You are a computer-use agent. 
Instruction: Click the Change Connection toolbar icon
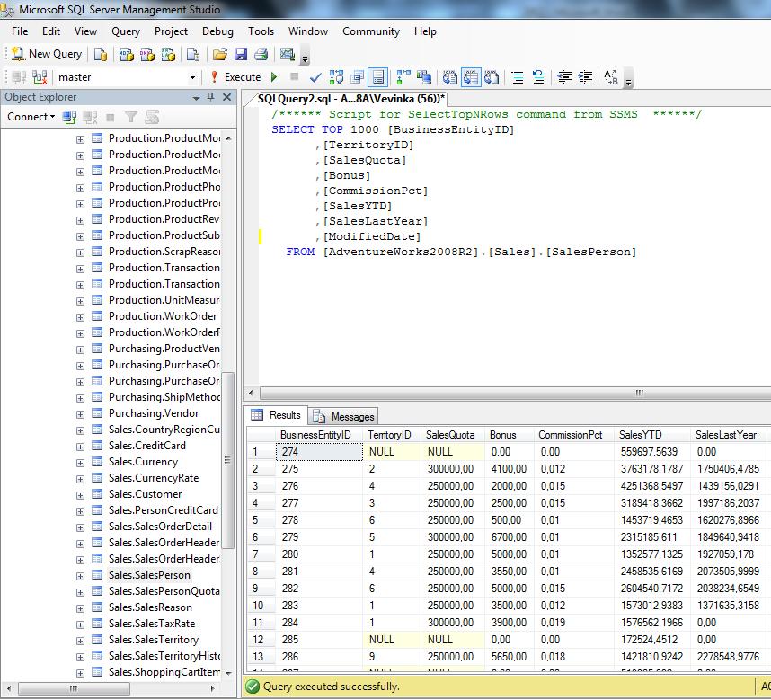point(40,77)
